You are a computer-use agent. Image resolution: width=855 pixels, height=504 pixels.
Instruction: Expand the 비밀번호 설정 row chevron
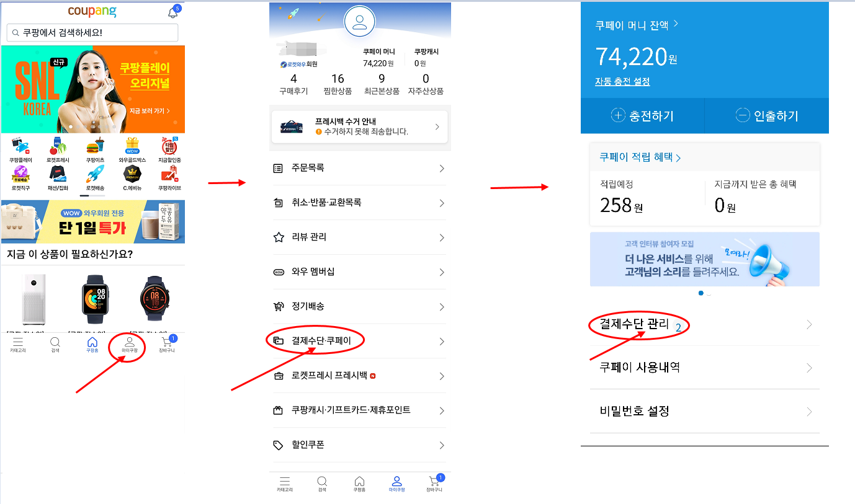[x=809, y=411]
